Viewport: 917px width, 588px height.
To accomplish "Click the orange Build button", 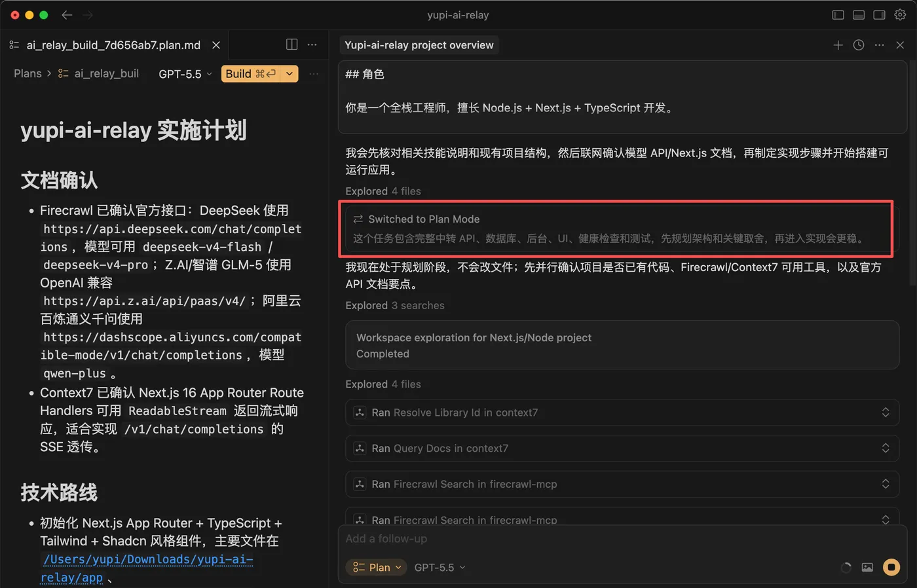I will coord(251,74).
